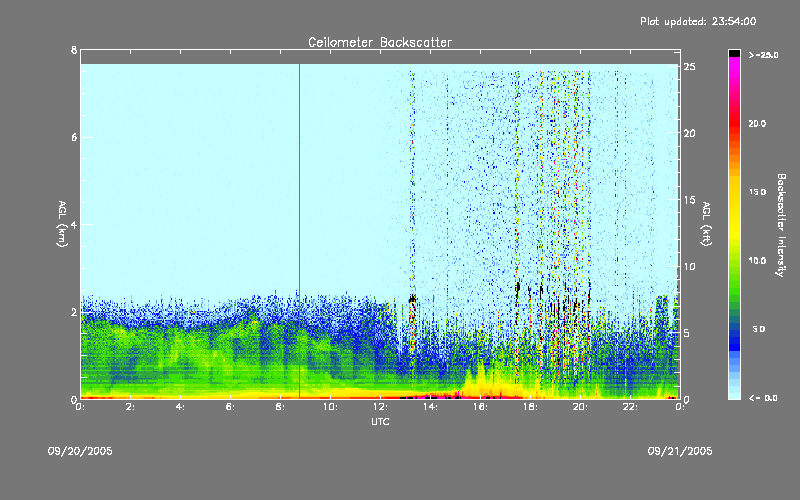Click the gray vertical time marker line
This screenshot has height=500, width=800.
(299, 231)
